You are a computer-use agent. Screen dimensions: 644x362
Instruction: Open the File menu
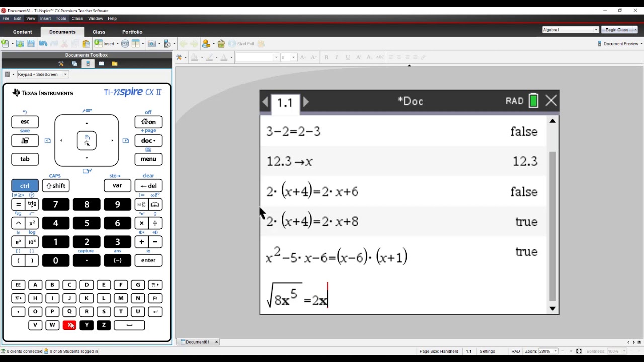pyautogui.click(x=6, y=18)
